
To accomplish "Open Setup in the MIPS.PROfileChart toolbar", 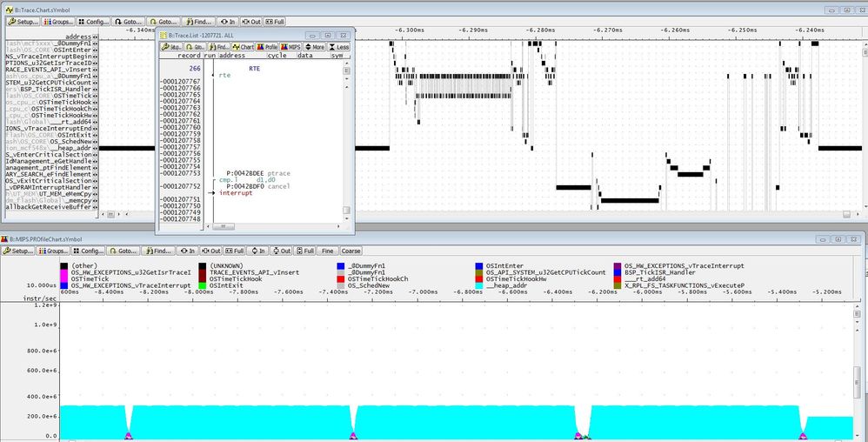I will point(17,251).
